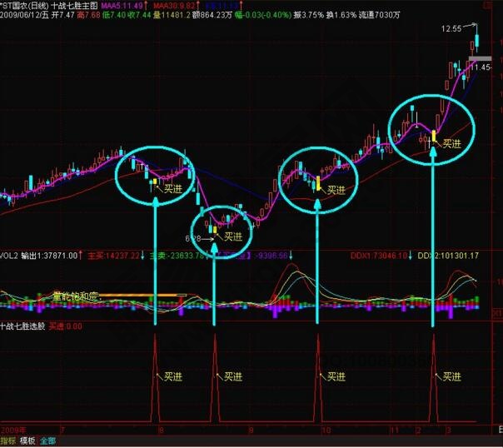Click the 指标 tab at bottom
The image size is (503, 448).
8,441
